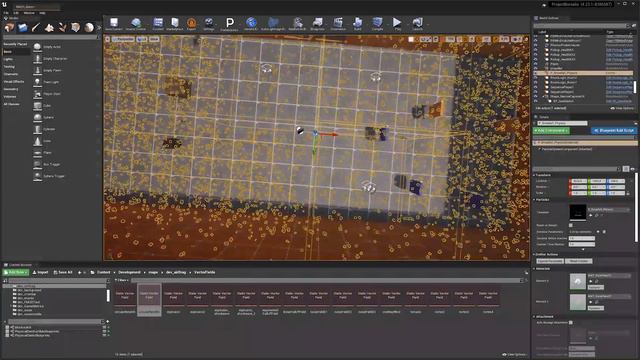Screen dimensions: 640x360
Task: Select the Recently Placed category
Action: pyautogui.click(x=16, y=44)
